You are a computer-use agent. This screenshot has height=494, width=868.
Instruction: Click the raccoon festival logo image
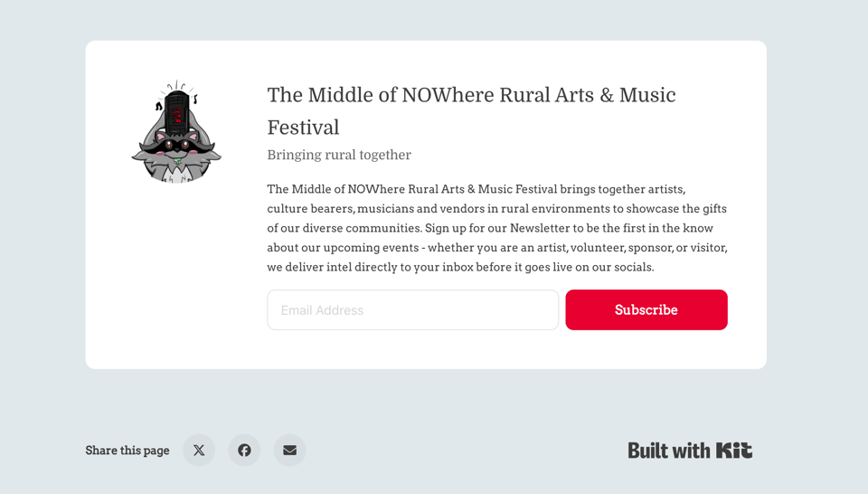tap(176, 134)
